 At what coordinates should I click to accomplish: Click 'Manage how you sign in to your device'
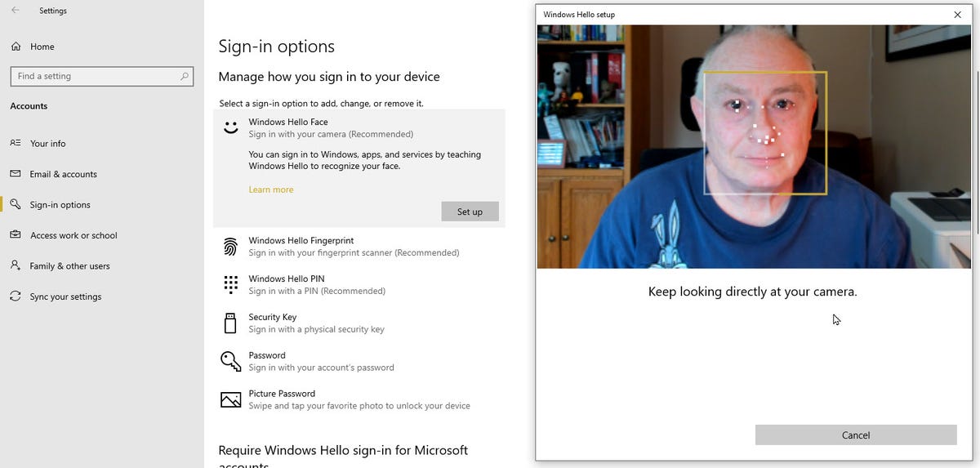(x=329, y=77)
